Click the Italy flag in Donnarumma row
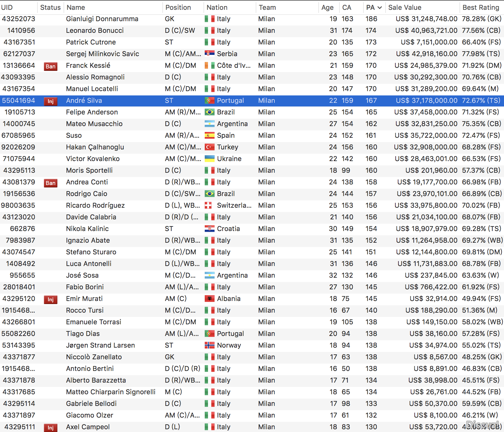The height and width of the screenshot is (432, 504). pyautogui.click(x=210, y=19)
